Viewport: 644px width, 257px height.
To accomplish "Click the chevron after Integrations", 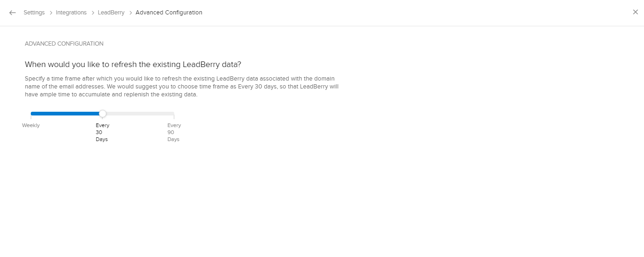I will [92, 13].
